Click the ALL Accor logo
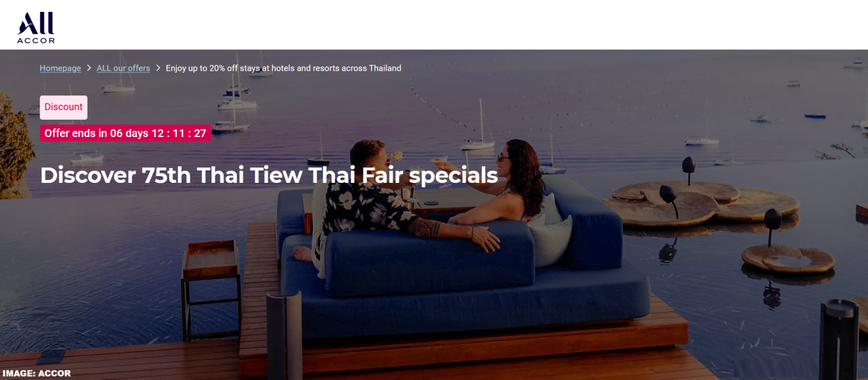 pos(36,27)
